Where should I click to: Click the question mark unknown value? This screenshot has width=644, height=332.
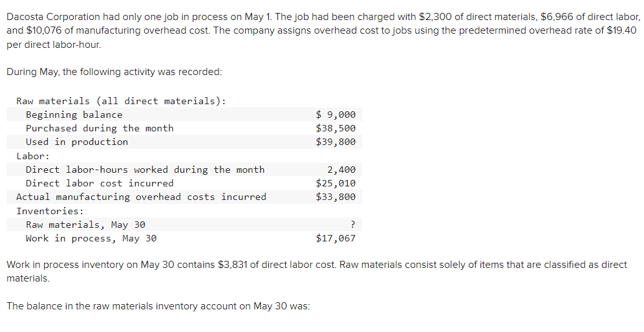353,225
